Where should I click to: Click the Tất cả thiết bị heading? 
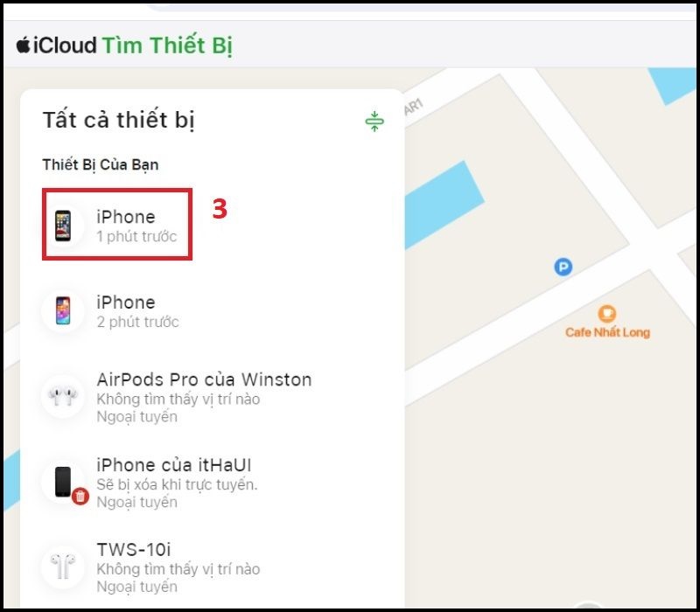click(x=118, y=121)
